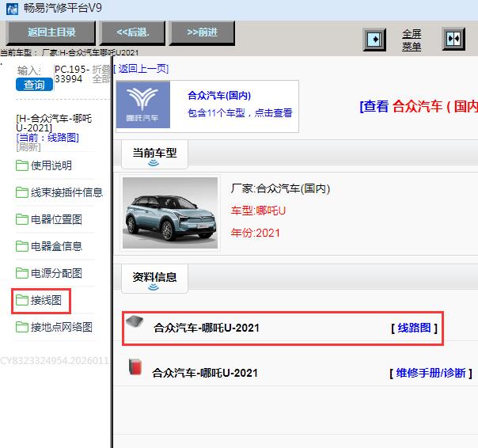Viewport: 478px width, 448px height.
Task: Open the 查看 合众汽车 (国内 red header link
Action: coord(419,106)
